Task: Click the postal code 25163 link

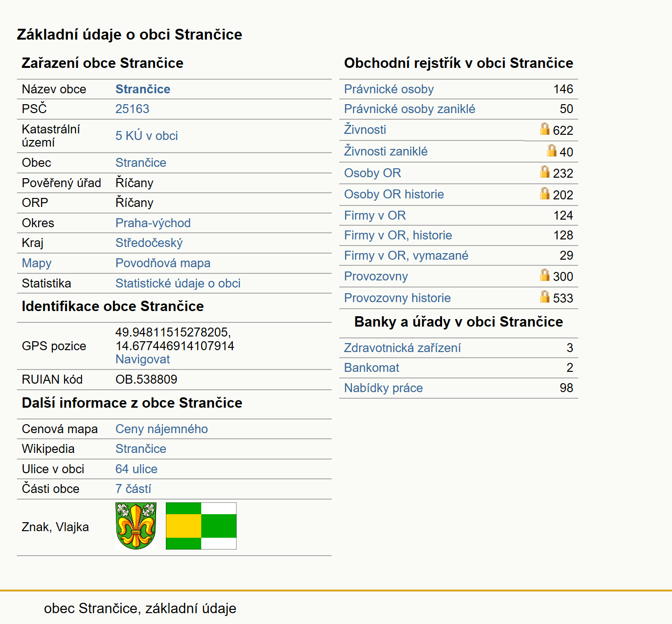Action: click(132, 109)
